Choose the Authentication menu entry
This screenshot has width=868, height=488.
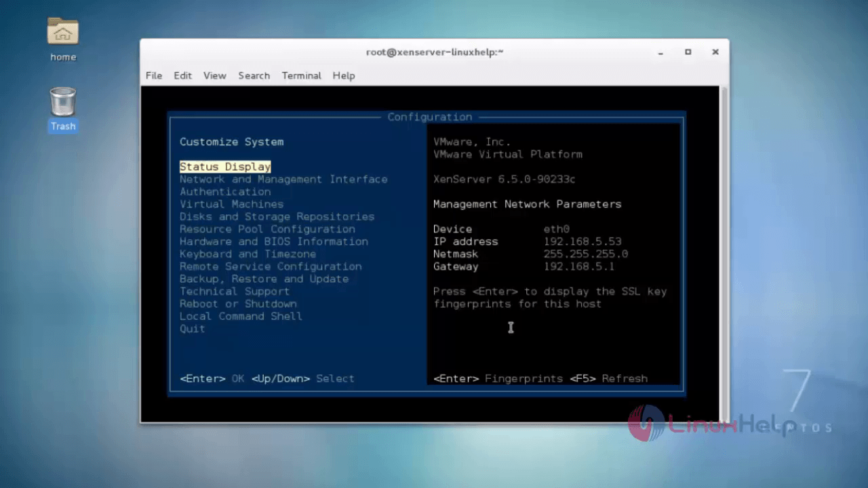pos(225,192)
